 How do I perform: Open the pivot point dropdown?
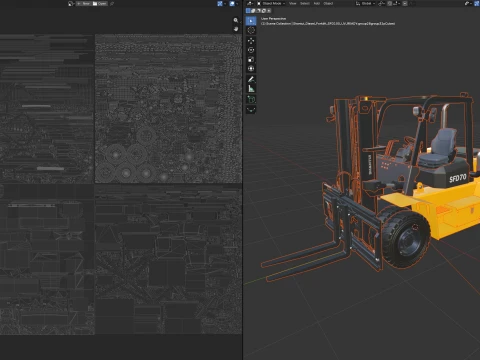(x=382, y=3)
